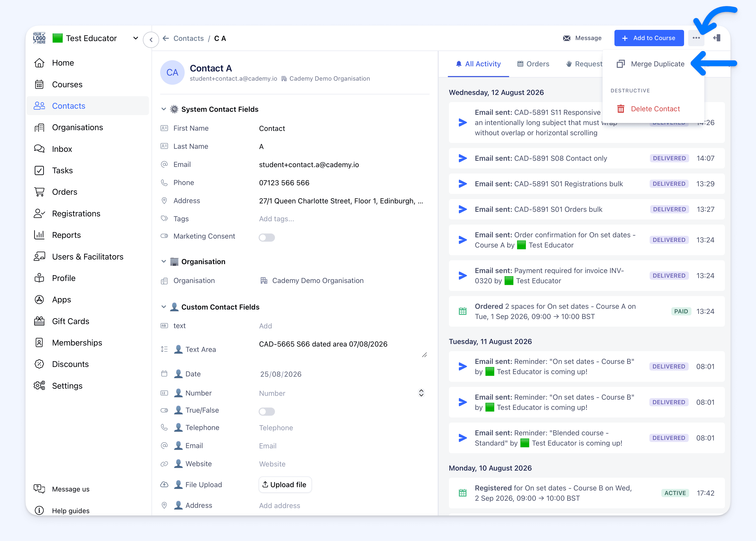Open the Inbox chat icon
Screen dimensions: 756x541
pyautogui.click(x=39, y=149)
